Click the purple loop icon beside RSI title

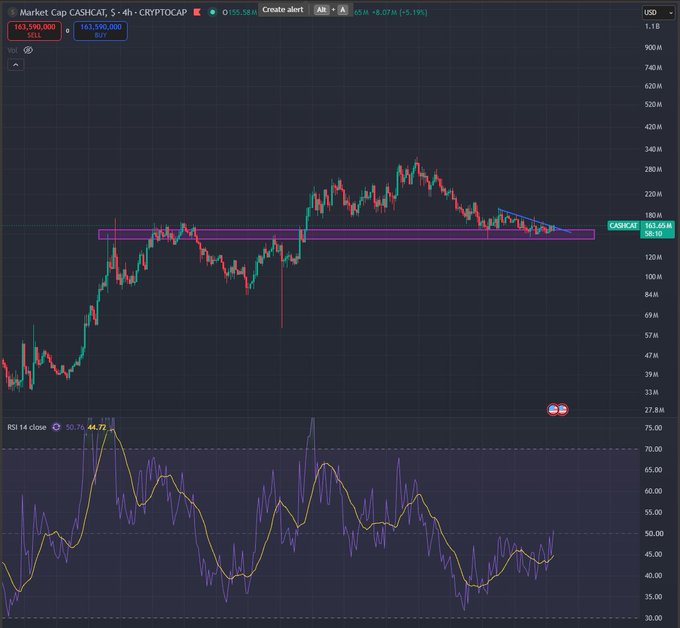56,427
